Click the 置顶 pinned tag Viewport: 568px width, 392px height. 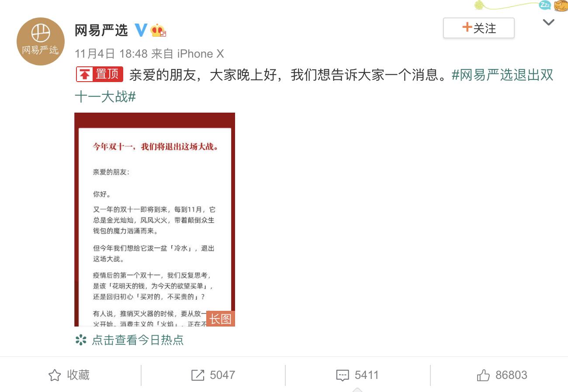point(100,75)
